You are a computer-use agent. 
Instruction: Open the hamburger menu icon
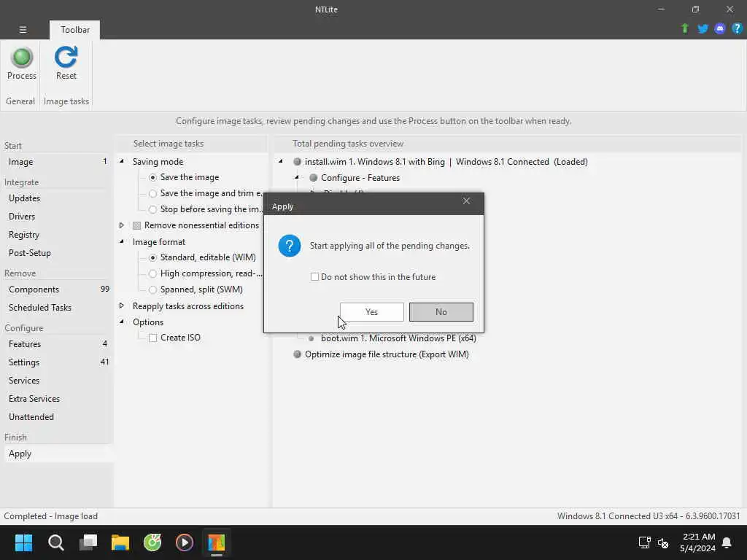click(x=23, y=29)
